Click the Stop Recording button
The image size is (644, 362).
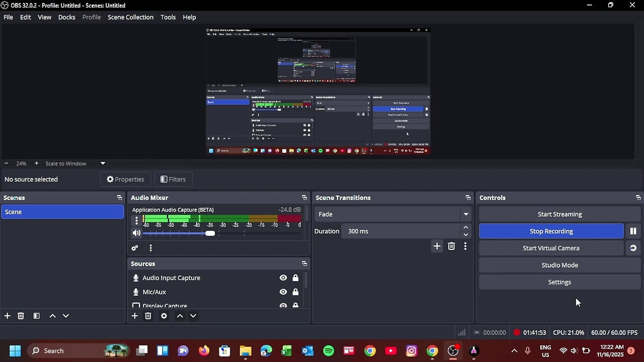551,231
